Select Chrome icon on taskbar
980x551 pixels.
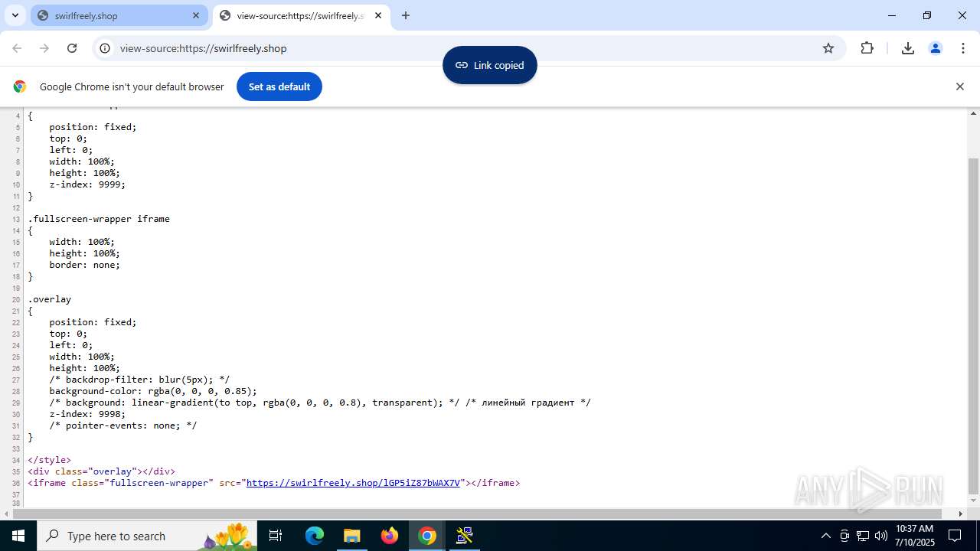tap(427, 536)
